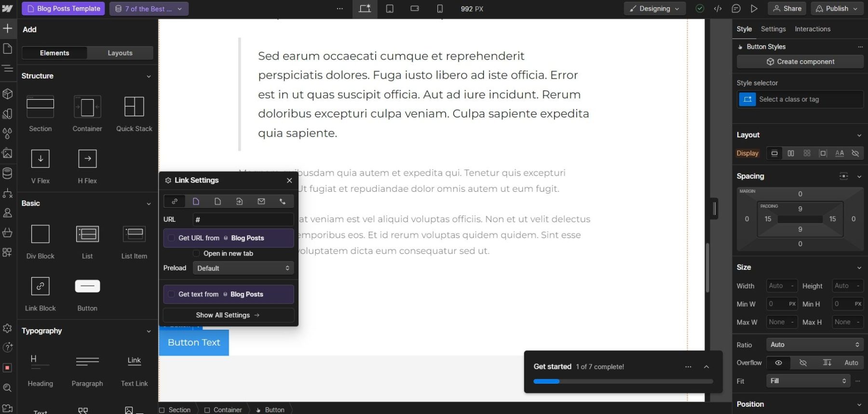Open the Ecommerce basket icon in sidebar
The height and width of the screenshot is (414, 868).
(8, 233)
